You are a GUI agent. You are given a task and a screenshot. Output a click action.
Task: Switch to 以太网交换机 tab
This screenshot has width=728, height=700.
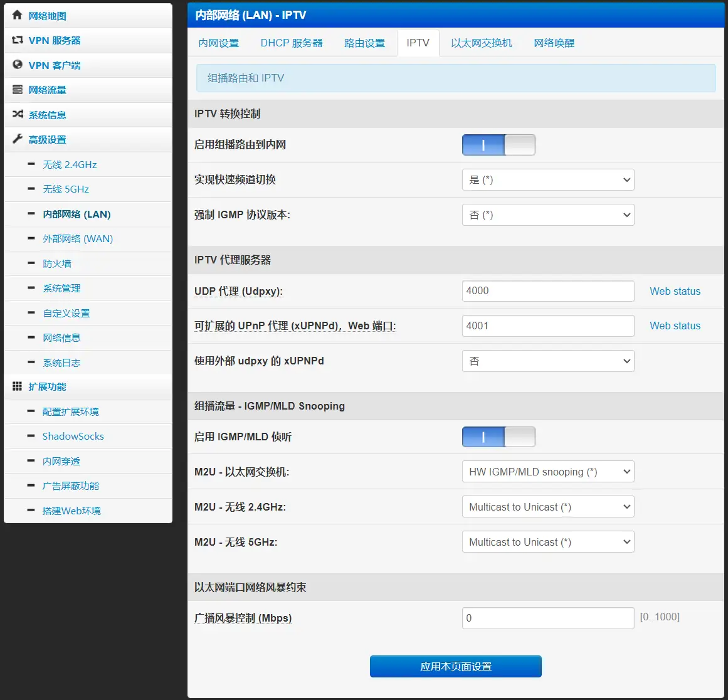pyautogui.click(x=482, y=43)
